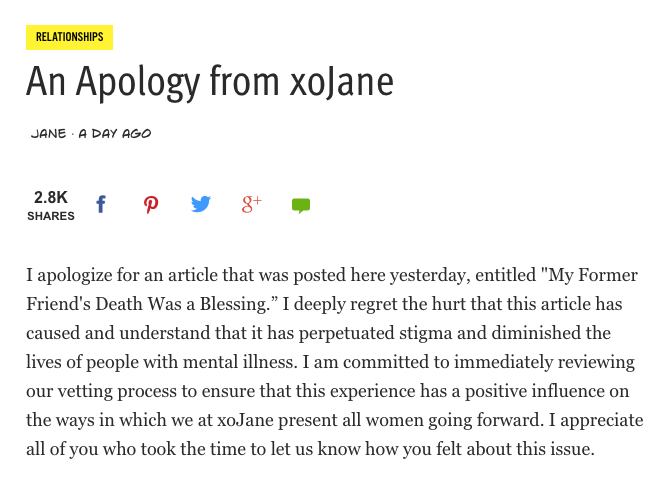
Task: Pin the article on Pinterest
Action: point(151,205)
